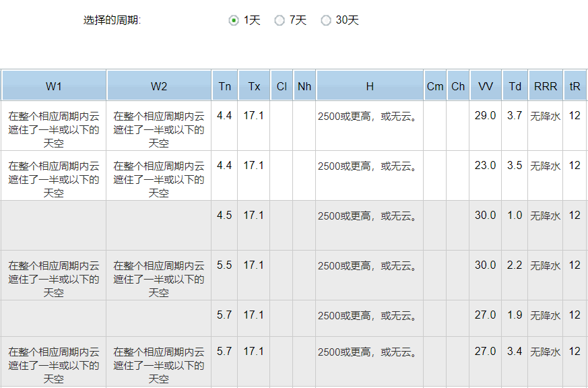The image size is (588, 388).
Task: Click Td value 3.4
Action: (515, 351)
